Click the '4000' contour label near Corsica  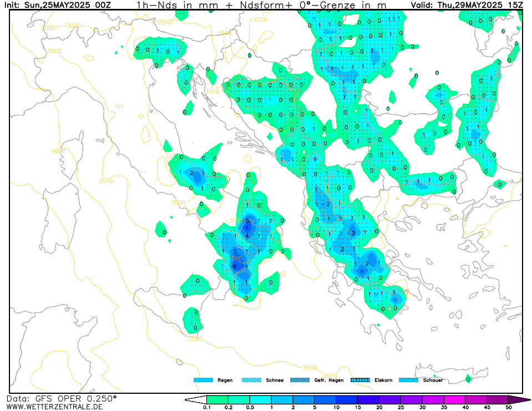(x=59, y=151)
